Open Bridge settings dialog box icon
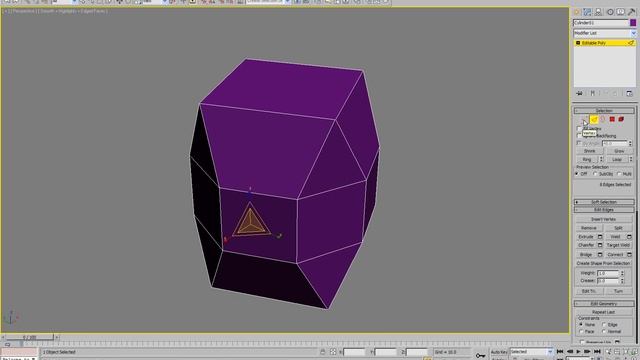This screenshot has height=360, width=640. pos(600,255)
